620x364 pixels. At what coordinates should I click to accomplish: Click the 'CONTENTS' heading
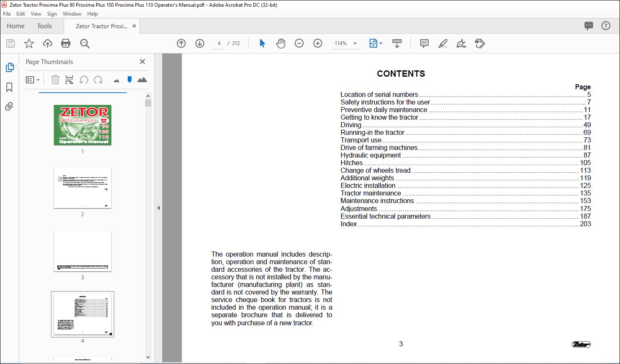[401, 74]
